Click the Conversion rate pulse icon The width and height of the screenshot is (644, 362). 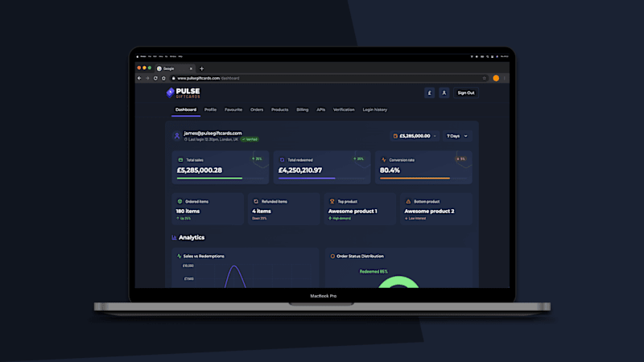click(x=384, y=160)
